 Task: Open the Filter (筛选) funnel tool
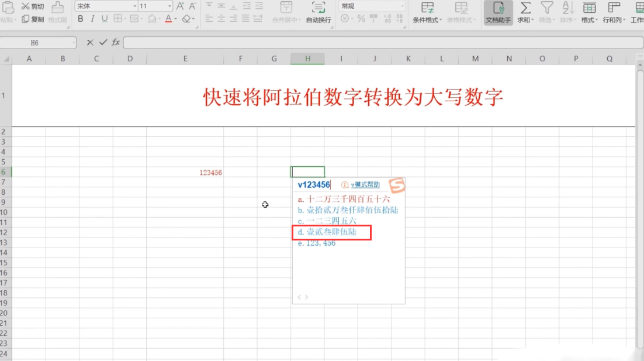pyautogui.click(x=546, y=12)
